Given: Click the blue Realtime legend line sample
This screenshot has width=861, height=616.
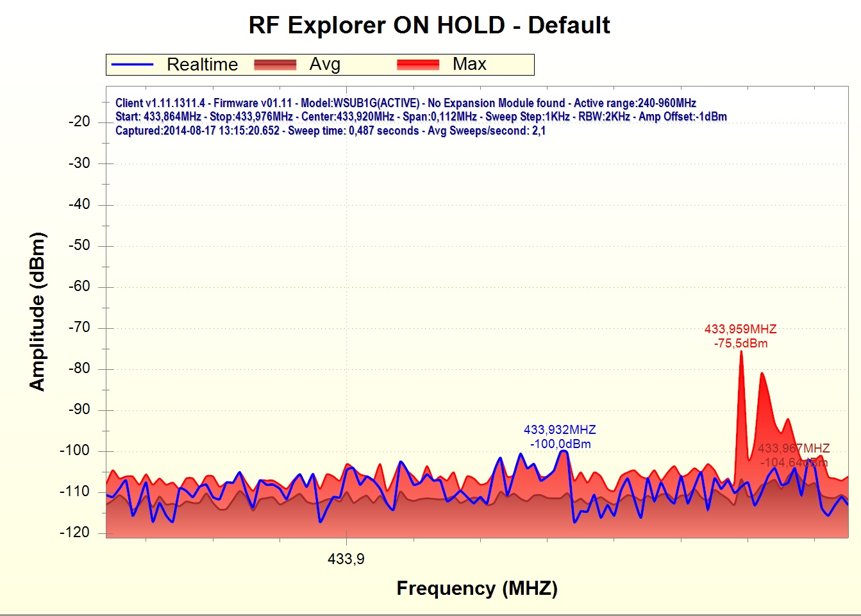Looking at the screenshot, I should pos(133,65).
